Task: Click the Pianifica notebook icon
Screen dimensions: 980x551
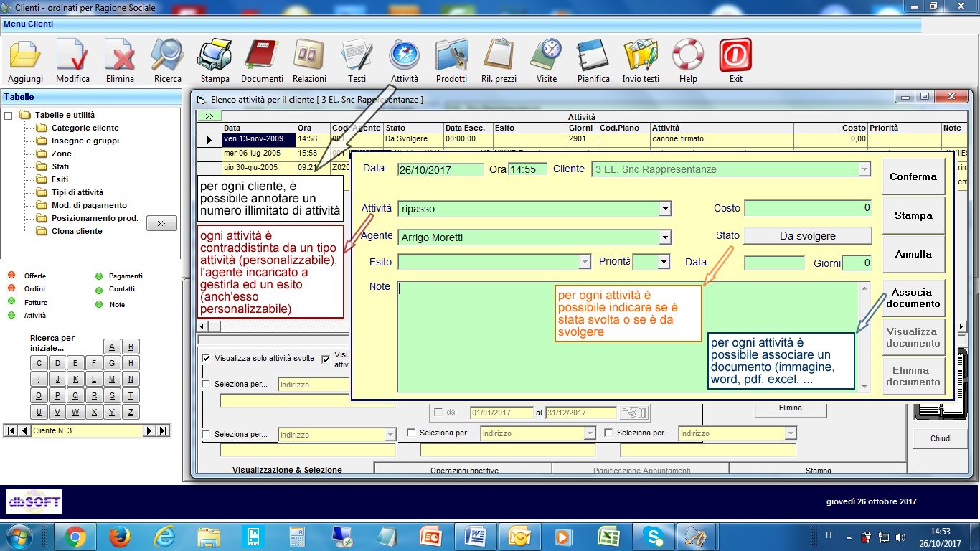Action: click(593, 62)
